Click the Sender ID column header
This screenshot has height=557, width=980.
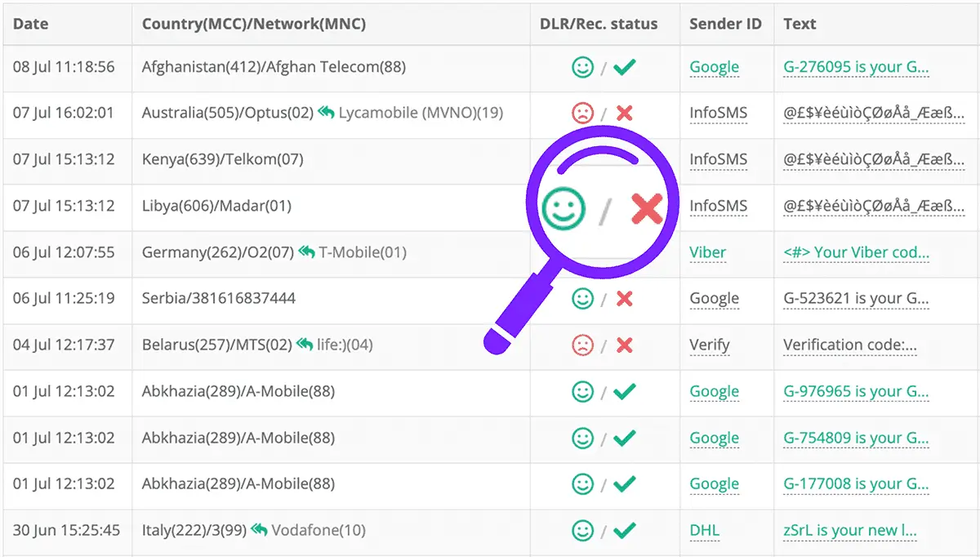(x=726, y=23)
